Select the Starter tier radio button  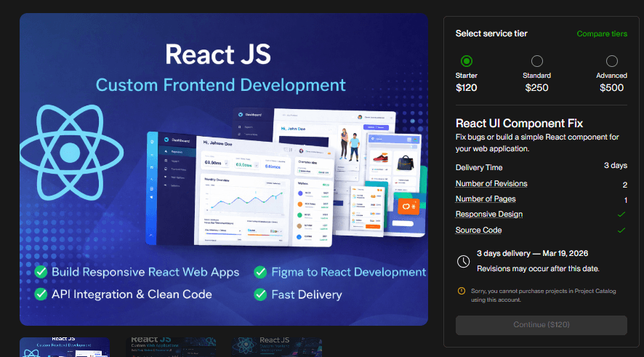tap(467, 61)
